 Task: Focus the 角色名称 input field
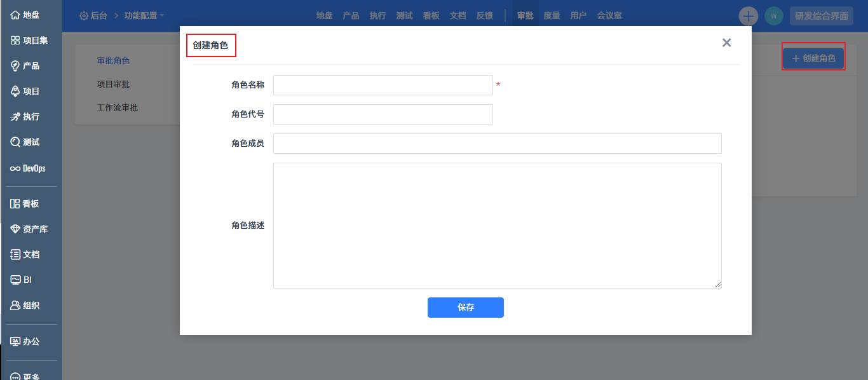click(383, 85)
